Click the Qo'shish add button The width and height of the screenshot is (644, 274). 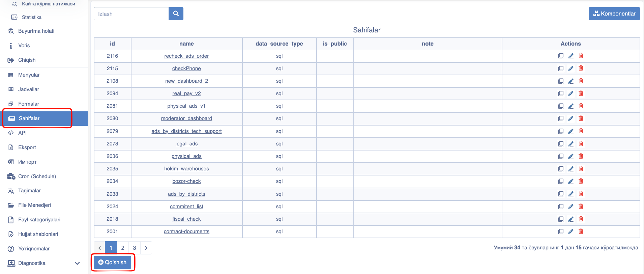112,263
